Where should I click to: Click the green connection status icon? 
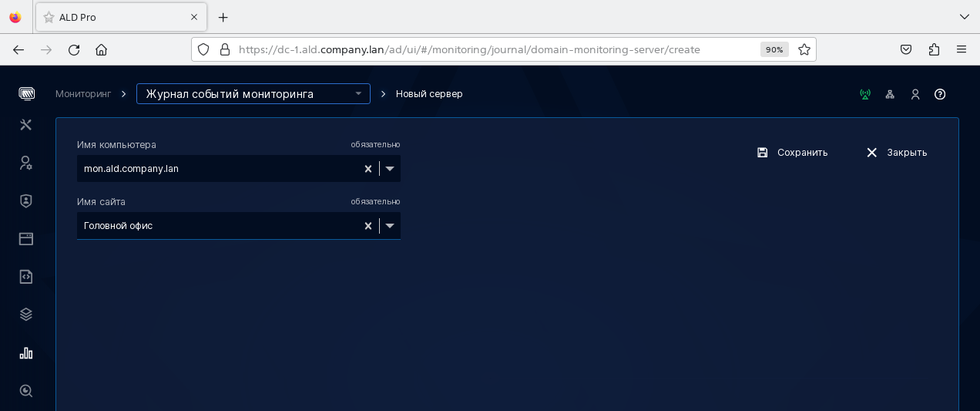coord(865,94)
